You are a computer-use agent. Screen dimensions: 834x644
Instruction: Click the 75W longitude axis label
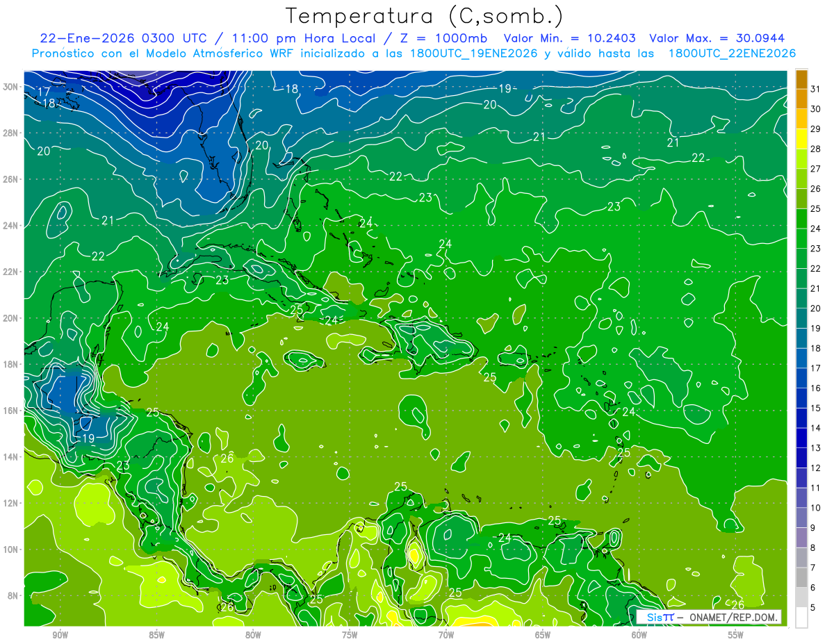pos(350,635)
